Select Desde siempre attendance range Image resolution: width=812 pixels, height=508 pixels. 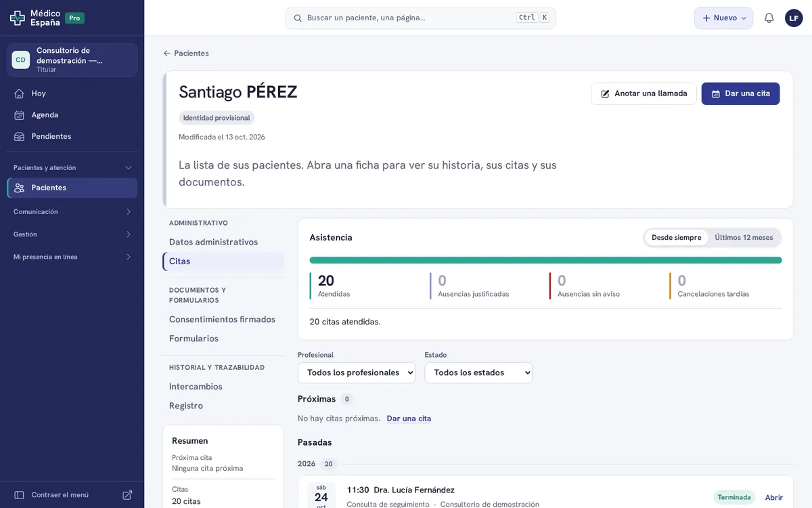click(x=676, y=238)
